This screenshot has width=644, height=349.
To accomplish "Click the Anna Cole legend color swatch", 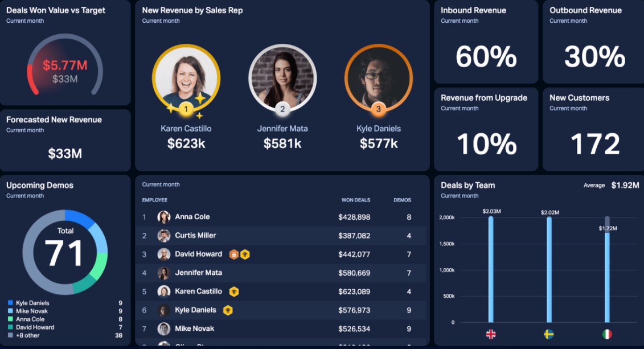I will point(10,319).
